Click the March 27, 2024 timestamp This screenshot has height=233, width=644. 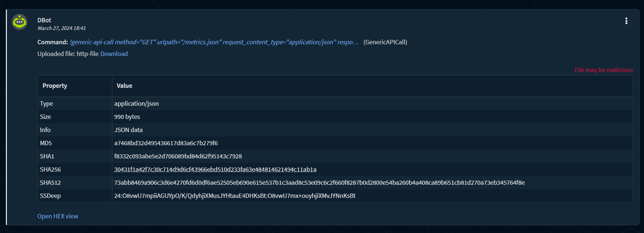(x=61, y=28)
